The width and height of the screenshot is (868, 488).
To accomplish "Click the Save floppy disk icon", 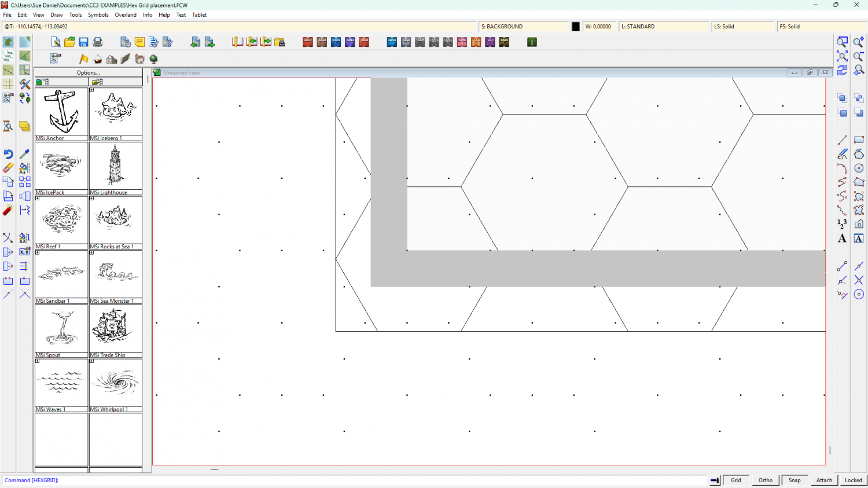I will [83, 42].
